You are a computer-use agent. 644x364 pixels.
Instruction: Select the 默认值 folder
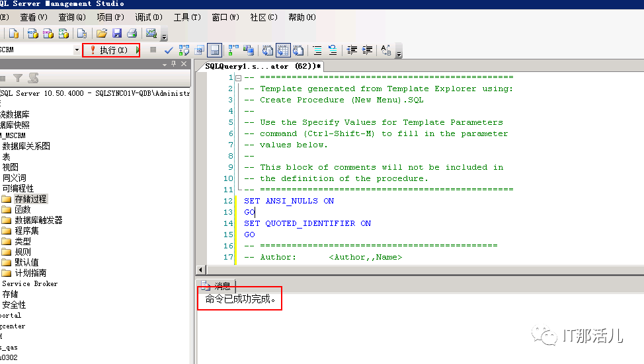tap(26, 263)
